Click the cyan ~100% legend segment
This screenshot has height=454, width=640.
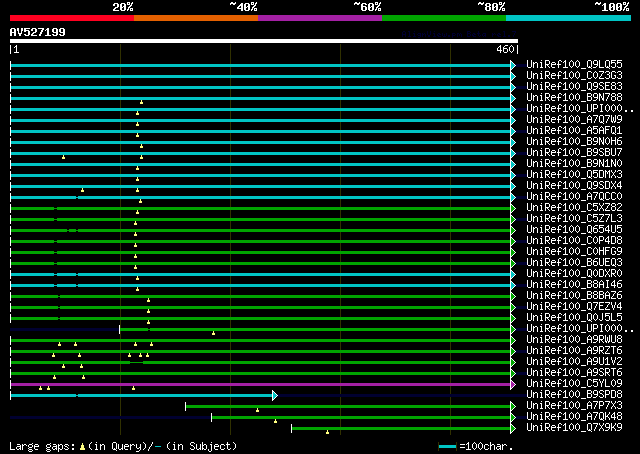tap(567, 18)
